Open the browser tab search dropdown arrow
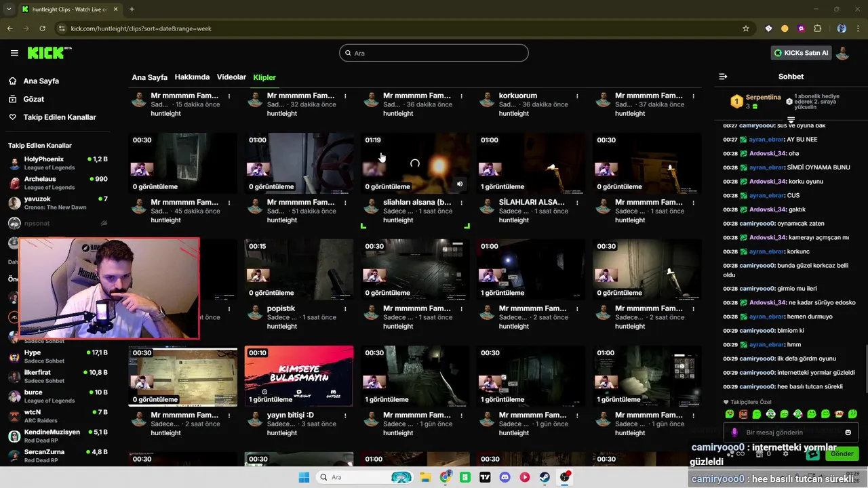The image size is (868, 488). coord(9,9)
